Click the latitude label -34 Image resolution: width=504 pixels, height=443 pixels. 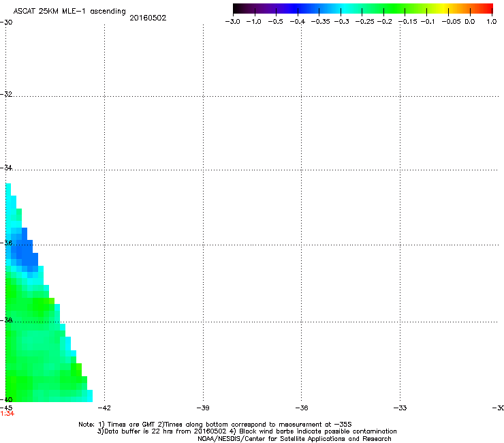6,168
